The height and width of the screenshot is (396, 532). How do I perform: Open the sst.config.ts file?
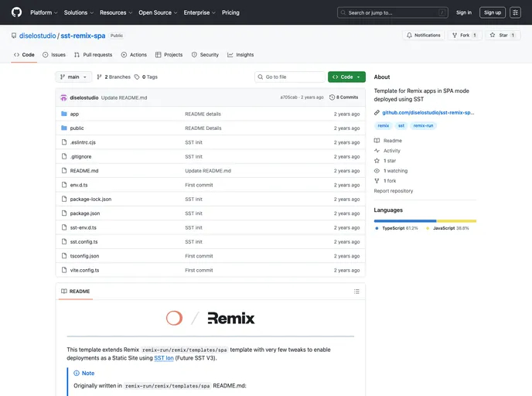click(84, 242)
